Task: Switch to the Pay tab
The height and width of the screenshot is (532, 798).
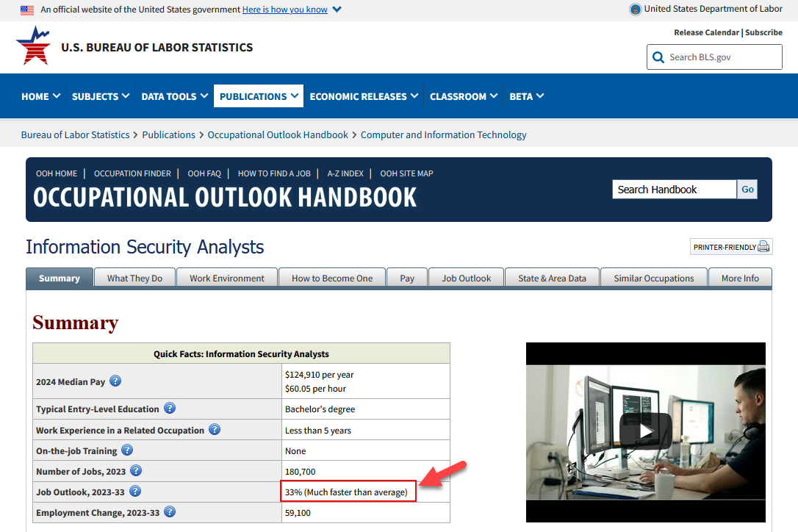Action: [407, 278]
